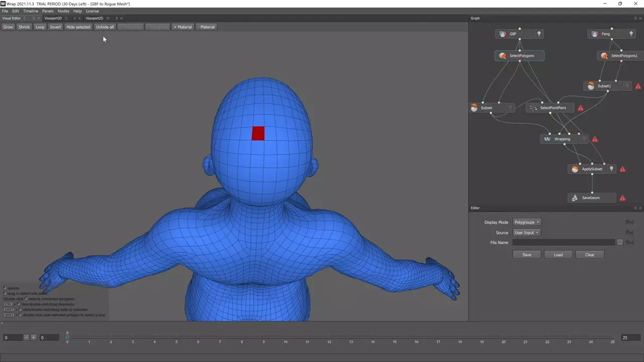Screen dimensions: 644x362
Task: Click the SelectPolygons1 node icon
Action: 604,56
